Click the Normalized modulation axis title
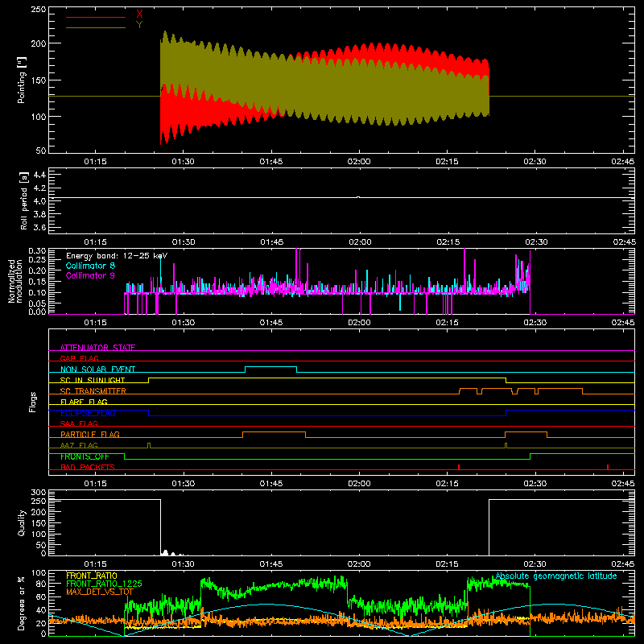Screen dimensions: 644x644 coord(15,281)
